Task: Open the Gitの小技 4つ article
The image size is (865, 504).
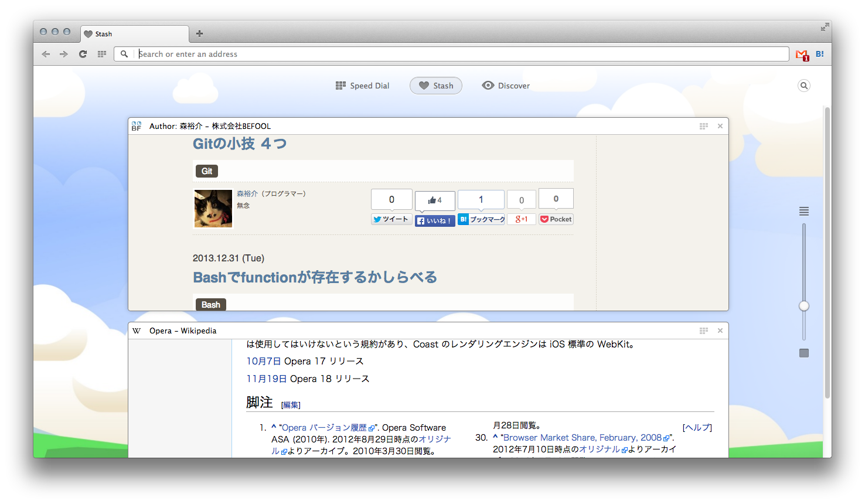Action: [x=240, y=144]
